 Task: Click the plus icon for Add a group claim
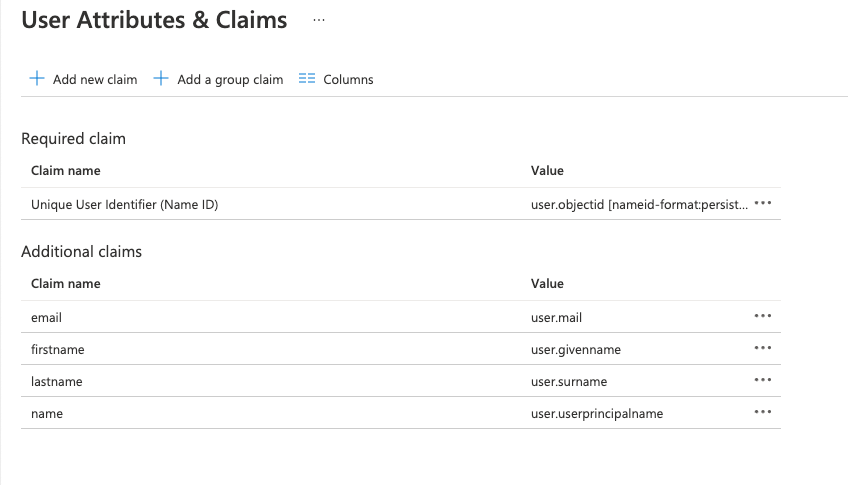(x=161, y=79)
